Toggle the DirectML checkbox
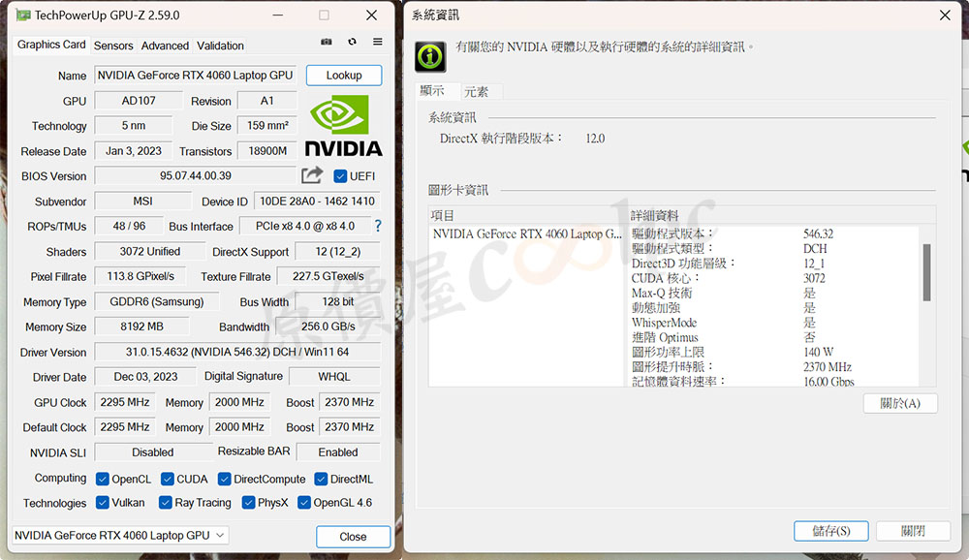The image size is (969, 560). click(x=321, y=479)
